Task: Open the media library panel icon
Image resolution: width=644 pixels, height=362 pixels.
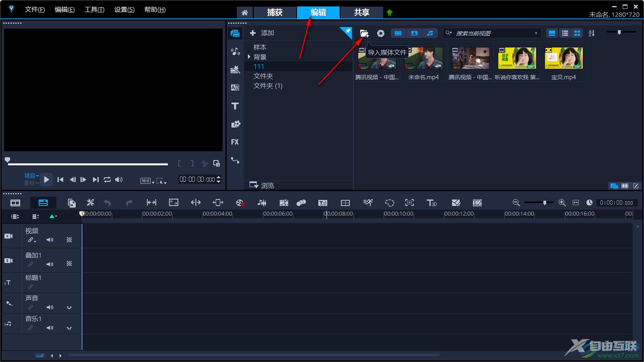Action: pos(235,33)
